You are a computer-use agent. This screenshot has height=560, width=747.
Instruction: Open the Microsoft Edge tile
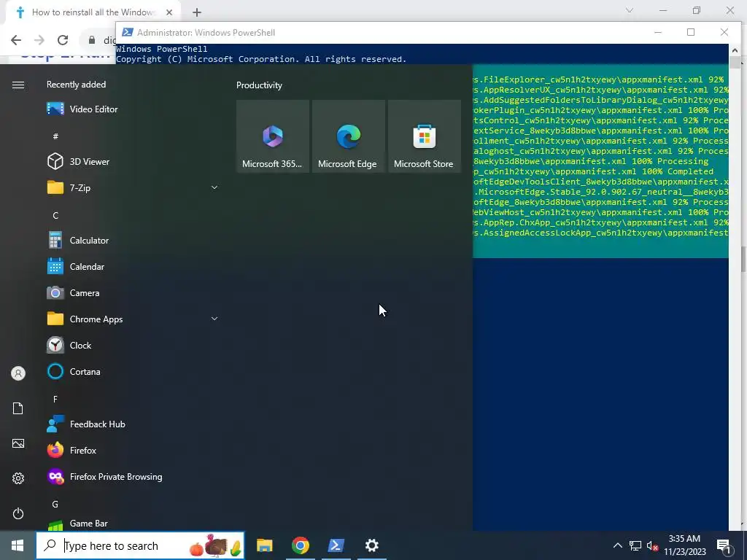click(348, 136)
